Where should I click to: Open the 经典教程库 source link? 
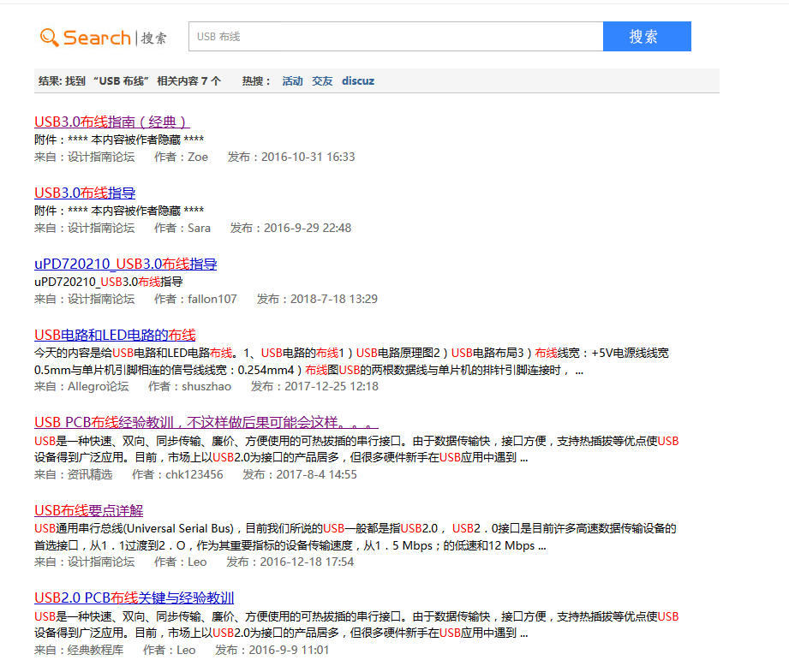point(95,650)
